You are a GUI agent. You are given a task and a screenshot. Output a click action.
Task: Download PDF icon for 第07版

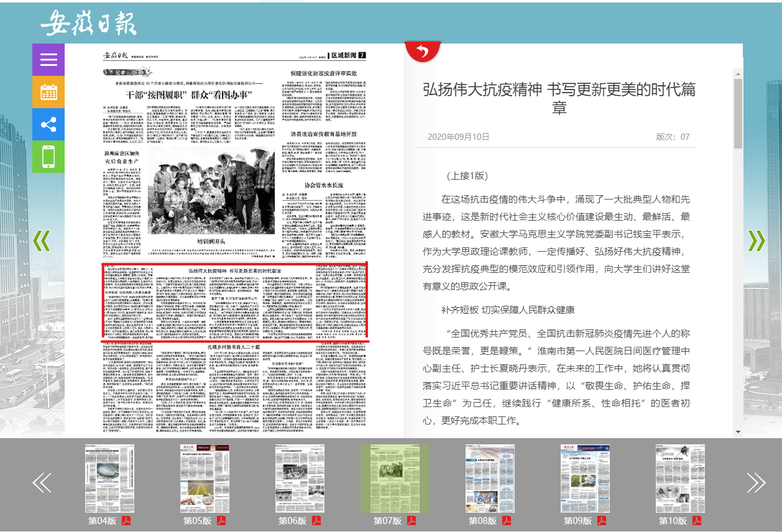coord(411,521)
